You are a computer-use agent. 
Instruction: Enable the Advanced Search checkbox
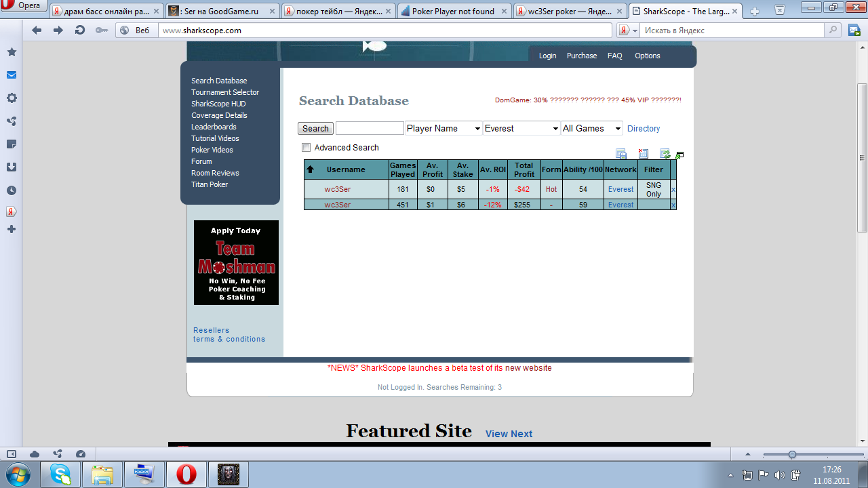click(x=306, y=148)
